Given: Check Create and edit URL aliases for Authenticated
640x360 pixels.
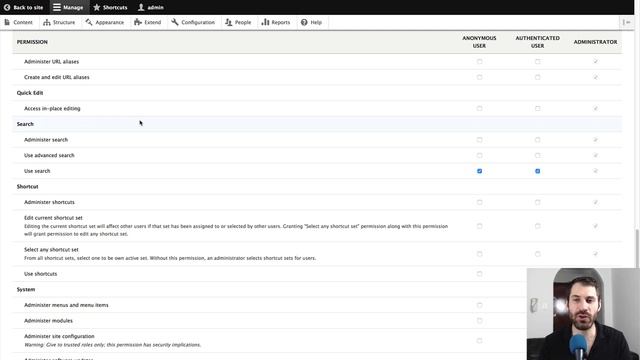Looking at the screenshot, I should 538,77.
